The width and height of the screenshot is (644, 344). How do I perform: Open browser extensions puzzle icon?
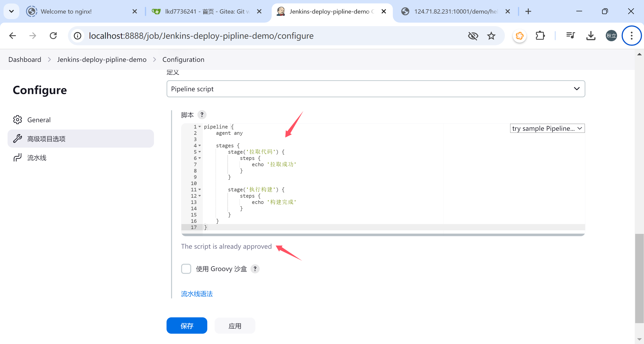tap(540, 36)
